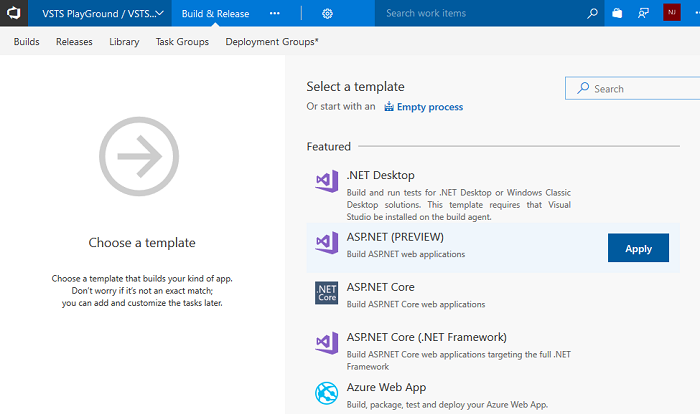Viewport: 700px width, 414px height.
Task: Switch to the Builds tab
Action: tap(26, 42)
